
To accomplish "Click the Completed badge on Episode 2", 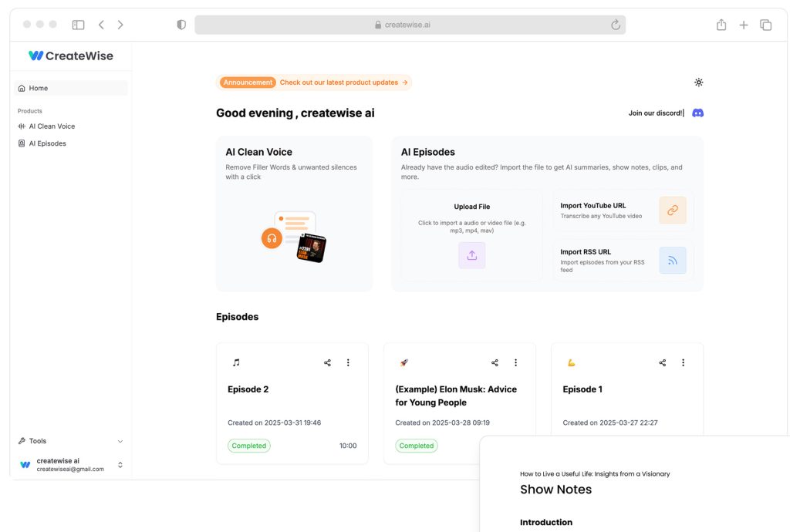I will pyautogui.click(x=249, y=446).
